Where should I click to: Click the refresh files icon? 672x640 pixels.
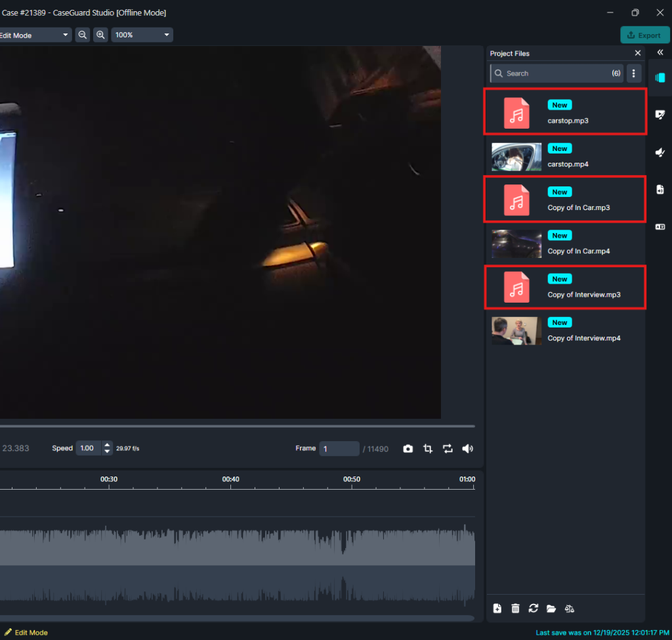tap(534, 608)
